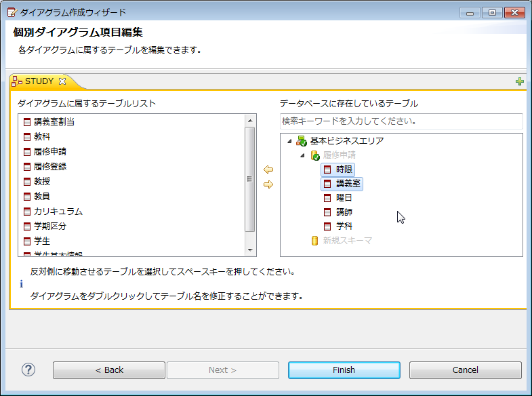Select 教員 in the table list
Screen dimensions: 532x396
tap(42, 197)
